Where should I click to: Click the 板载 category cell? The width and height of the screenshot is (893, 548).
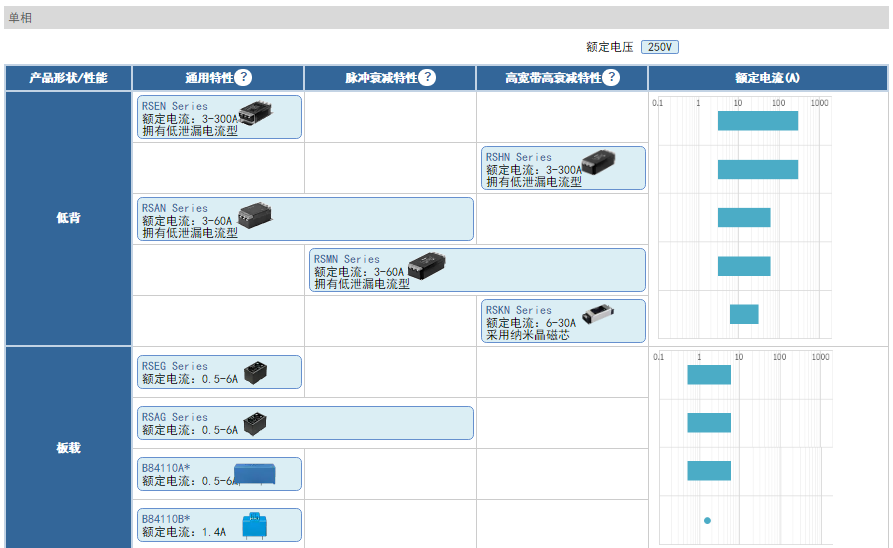click(68, 447)
